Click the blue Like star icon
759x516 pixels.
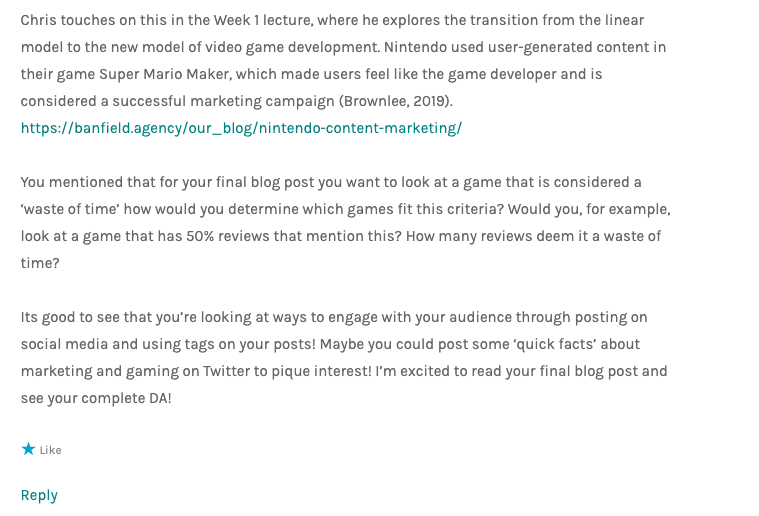[x=29, y=449]
